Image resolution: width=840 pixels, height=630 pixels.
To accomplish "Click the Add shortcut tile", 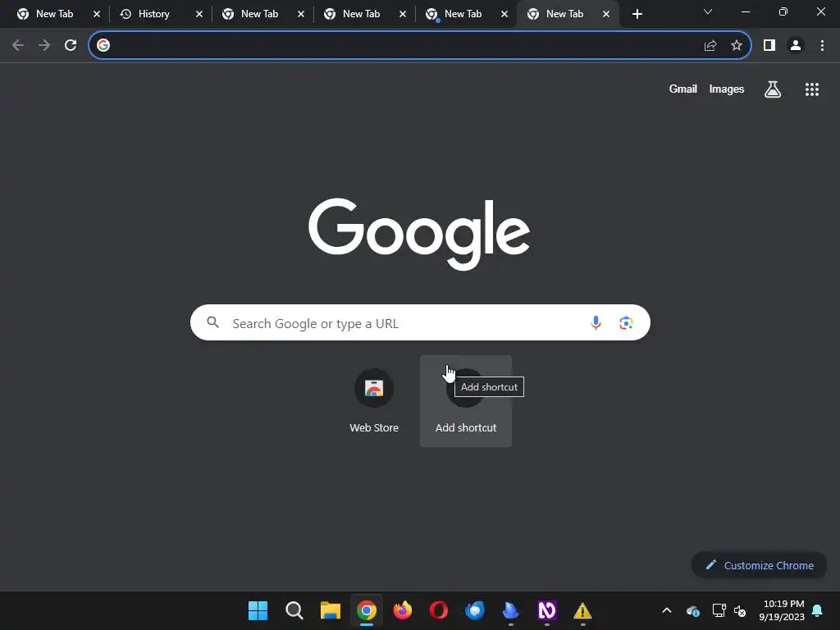I will click(466, 400).
